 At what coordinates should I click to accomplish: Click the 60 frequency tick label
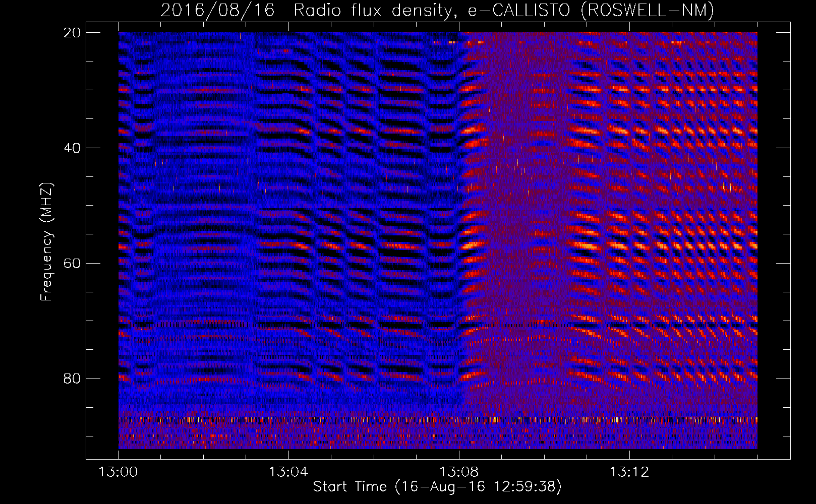73,263
